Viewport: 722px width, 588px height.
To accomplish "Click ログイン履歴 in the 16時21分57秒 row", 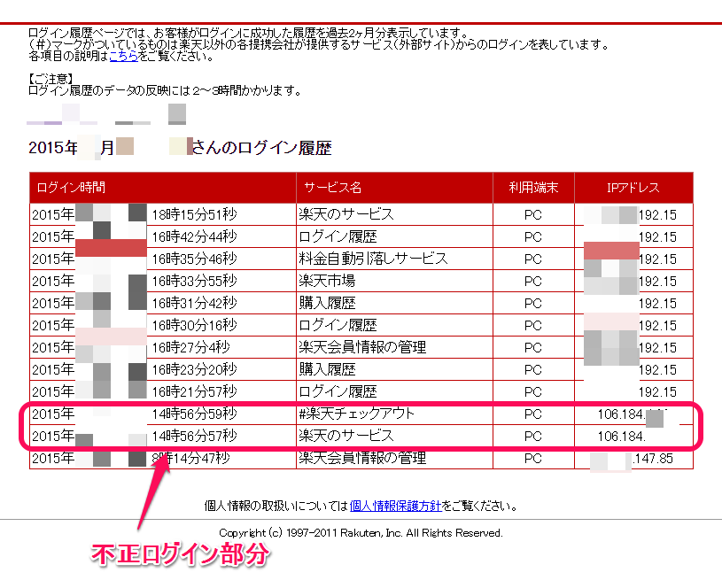I will [338, 391].
